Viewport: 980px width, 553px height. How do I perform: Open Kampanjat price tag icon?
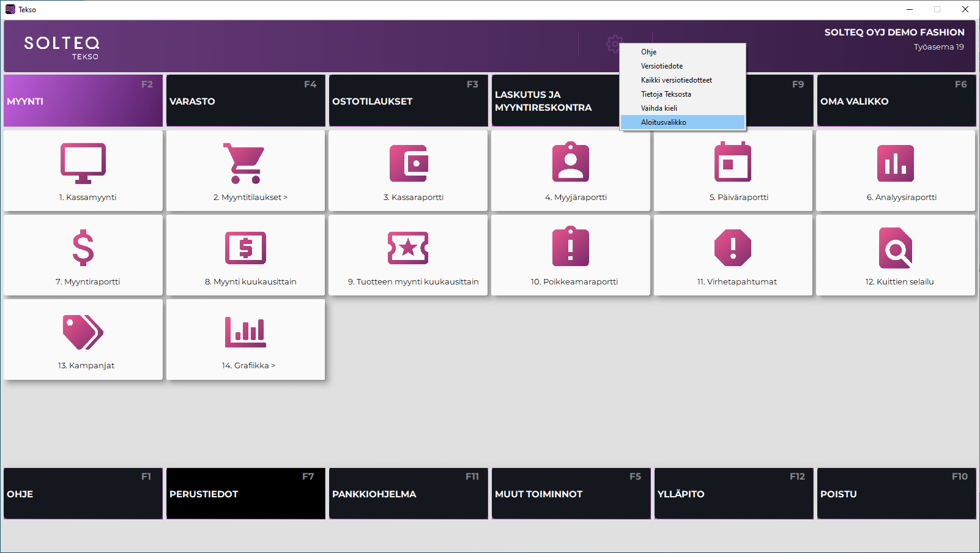pyautogui.click(x=83, y=332)
